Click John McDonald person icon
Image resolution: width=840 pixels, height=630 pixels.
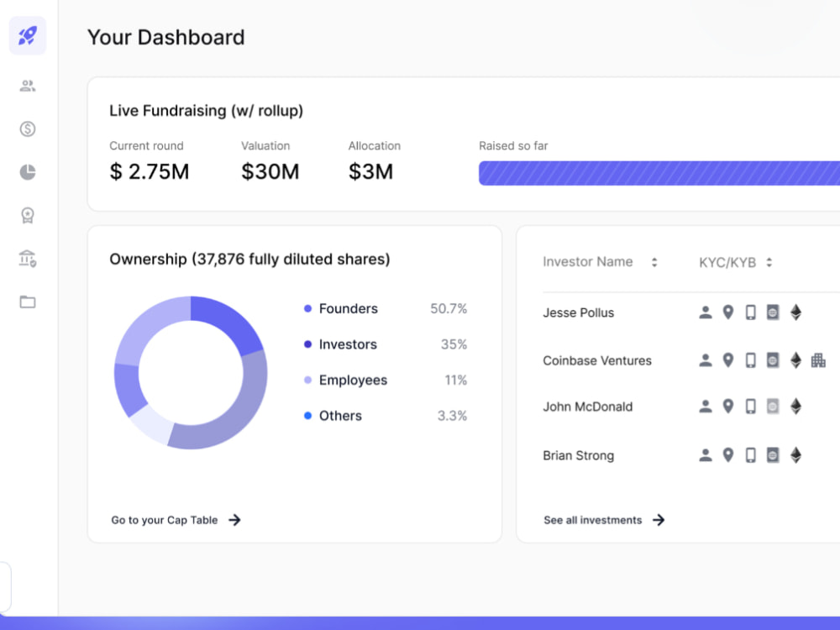point(706,406)
